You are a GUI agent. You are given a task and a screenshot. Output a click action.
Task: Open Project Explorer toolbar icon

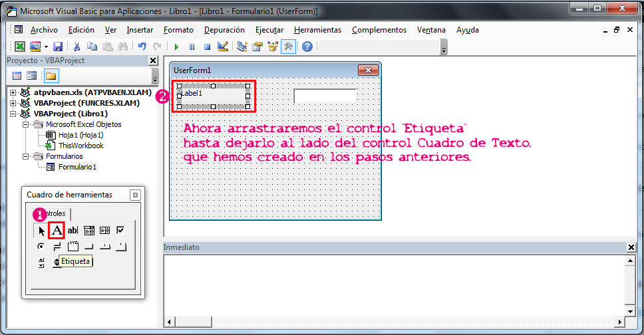[x=242, y=47]
